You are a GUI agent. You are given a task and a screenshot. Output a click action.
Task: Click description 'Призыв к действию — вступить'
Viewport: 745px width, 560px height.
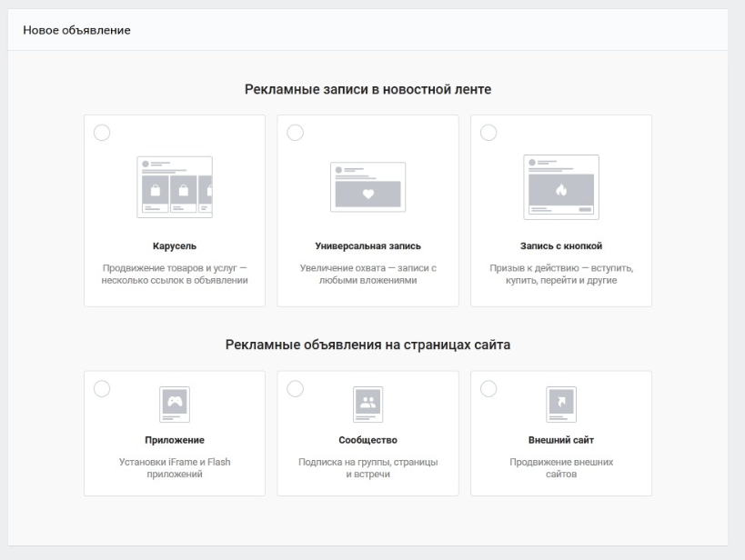(561, 268)
